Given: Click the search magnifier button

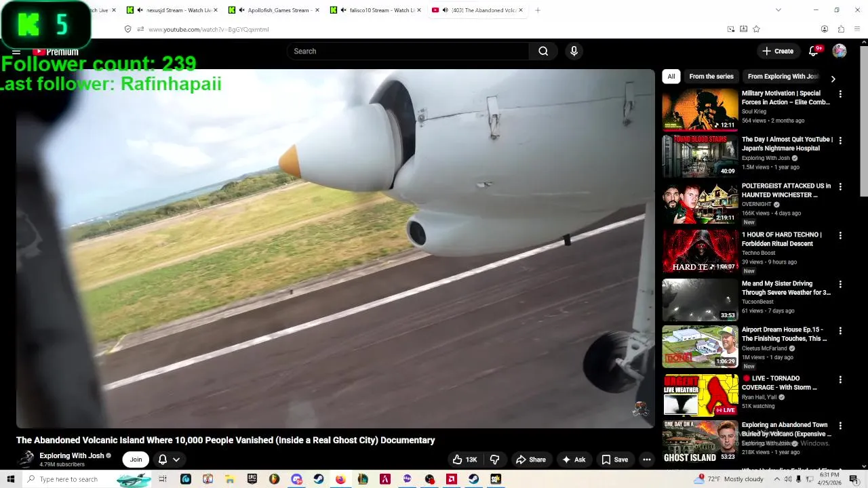Looking at the screenshot, I should click(x=543, y=52).
